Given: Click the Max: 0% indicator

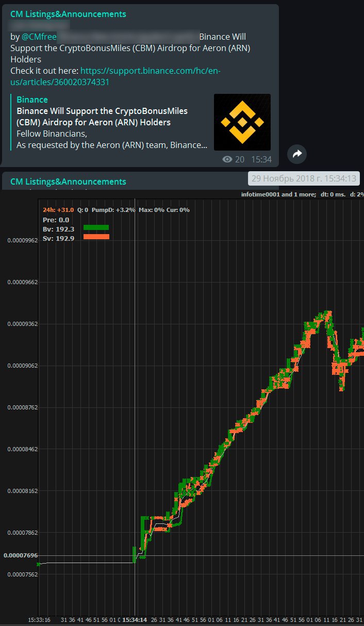Looking at the screenshot, I should pyautogui.click(x=151, y=210).
